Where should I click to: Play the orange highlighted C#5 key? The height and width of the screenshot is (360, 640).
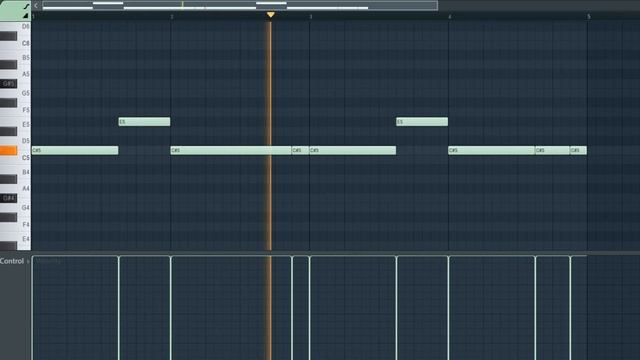9,151
